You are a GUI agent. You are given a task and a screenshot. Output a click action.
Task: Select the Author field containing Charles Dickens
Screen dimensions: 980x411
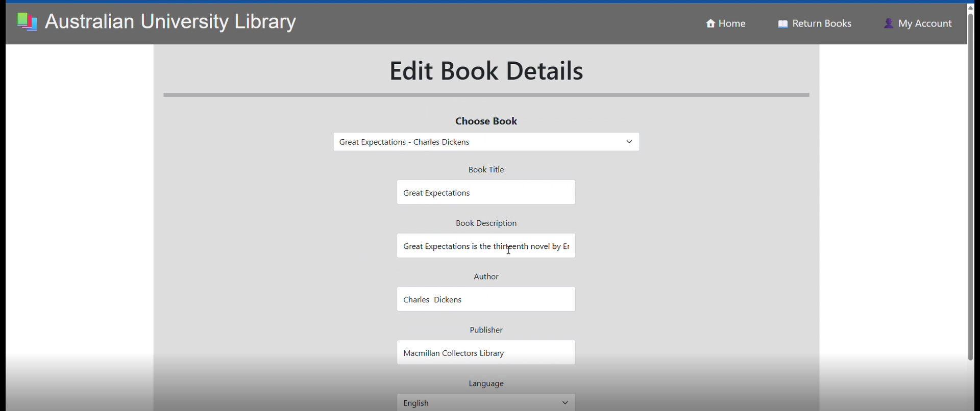point(486,299)
